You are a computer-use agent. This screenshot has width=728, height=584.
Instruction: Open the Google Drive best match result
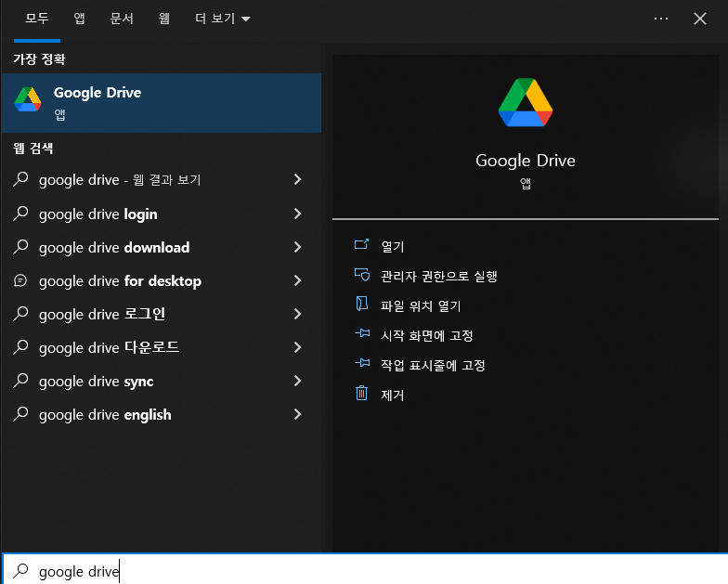tap(162, 102)
